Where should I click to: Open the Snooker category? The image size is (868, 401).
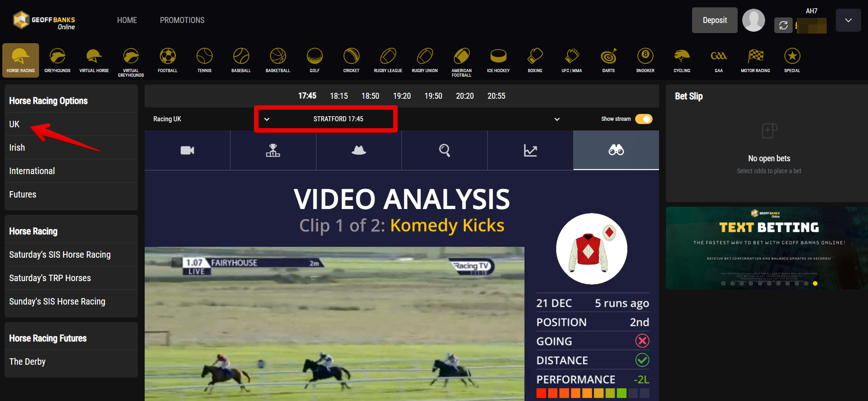point(645,60)
